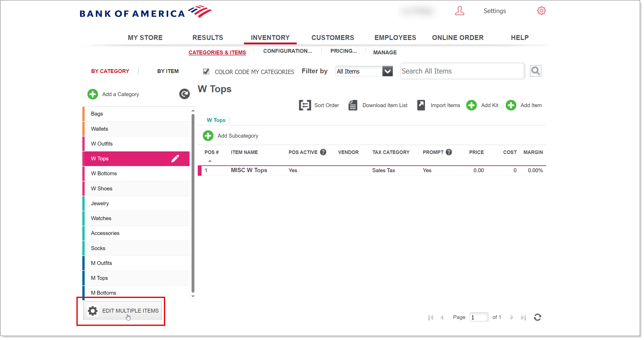Click the pencil edit icon on W Tops
Viewport: 644px width, 340px height.
coord(175,159)
